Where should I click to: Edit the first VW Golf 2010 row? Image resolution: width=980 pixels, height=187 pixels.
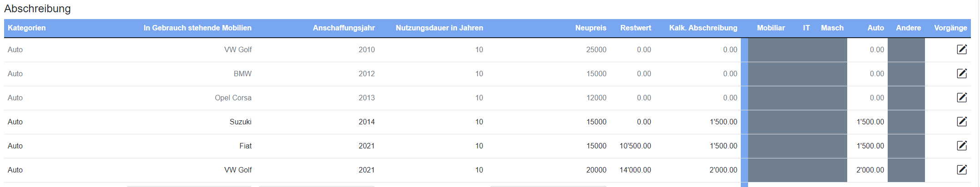click(962, 49)
